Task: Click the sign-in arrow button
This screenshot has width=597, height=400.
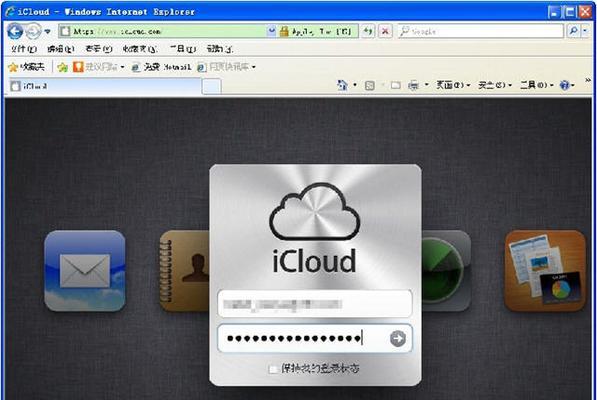Action: coord(398,338)
